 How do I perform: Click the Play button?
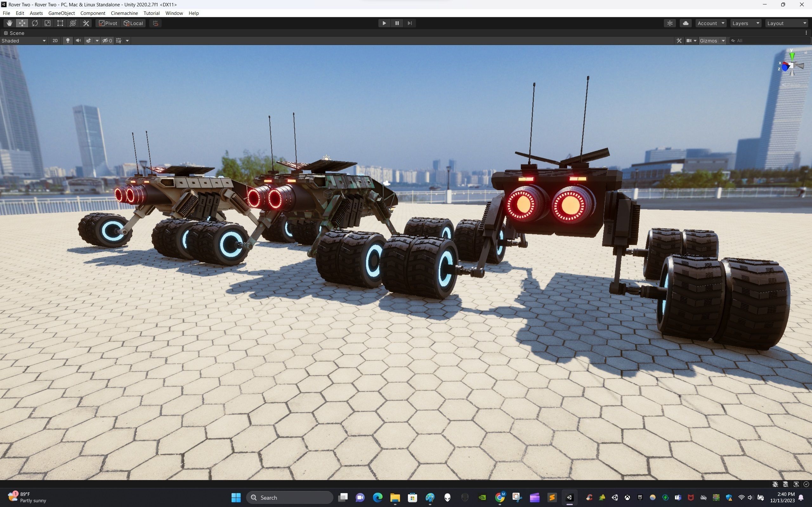pos(384,23)
